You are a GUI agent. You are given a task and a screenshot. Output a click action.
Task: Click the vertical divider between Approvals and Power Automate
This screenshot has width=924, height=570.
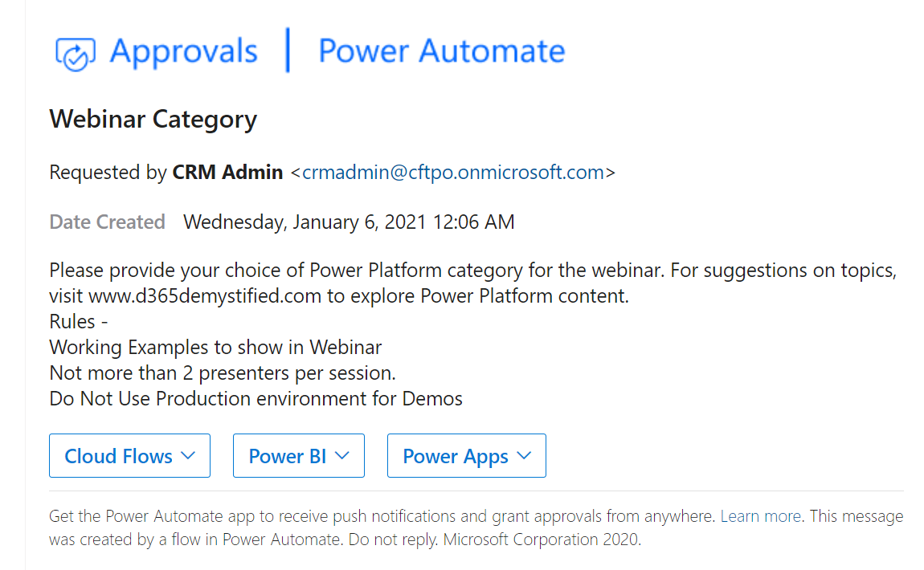(x=288, y=50)
